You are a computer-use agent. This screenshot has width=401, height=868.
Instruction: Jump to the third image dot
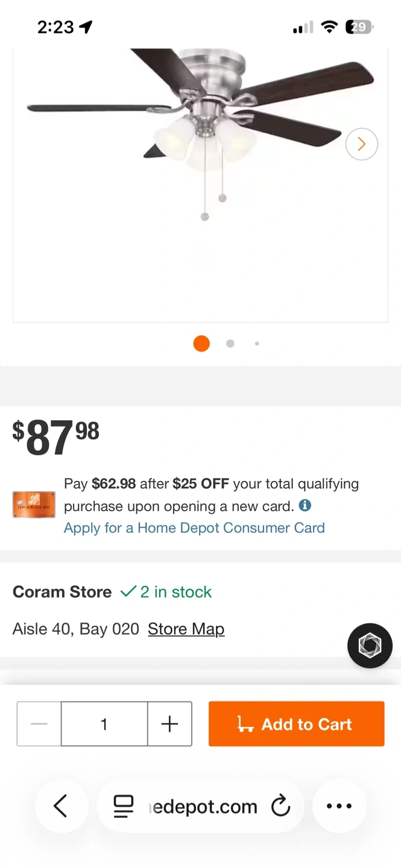pyautogui.click(x=257, y=344)
